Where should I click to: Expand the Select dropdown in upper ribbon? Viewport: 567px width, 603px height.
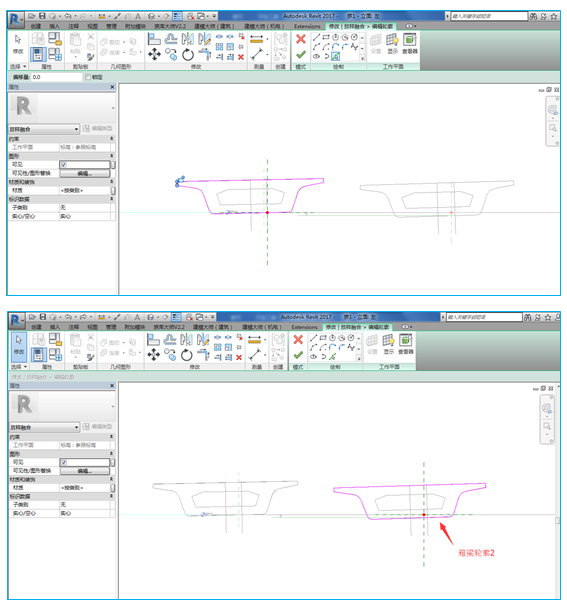pos(18,67)
